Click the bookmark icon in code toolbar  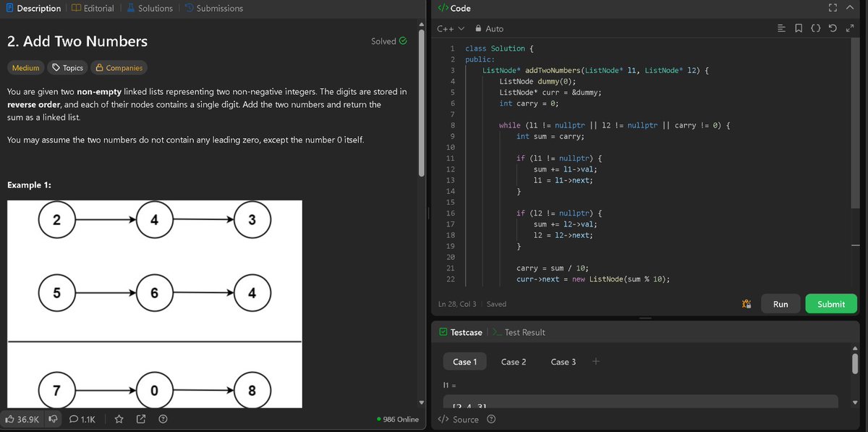798,28
